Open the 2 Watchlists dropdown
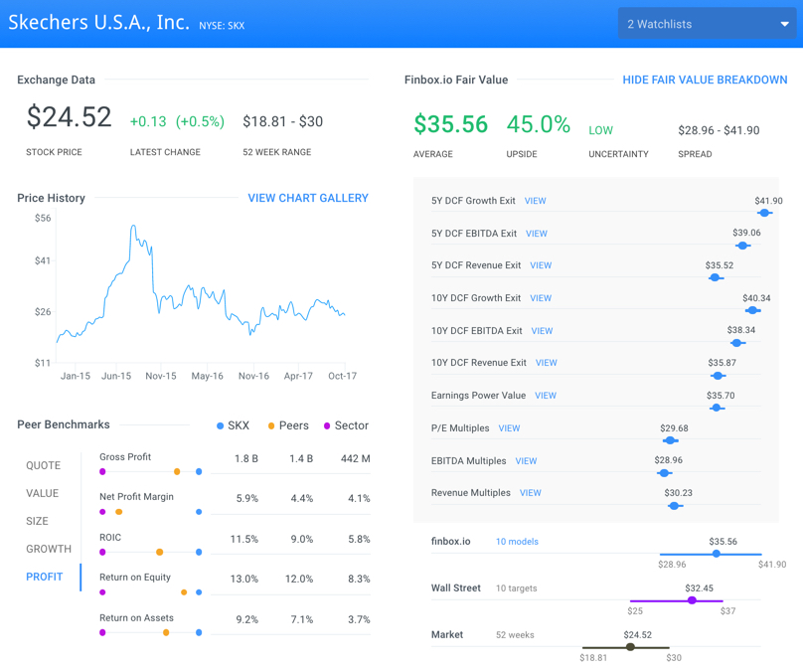Image resolution: width=803 pixels, height=672 pixels. (707, 24)
